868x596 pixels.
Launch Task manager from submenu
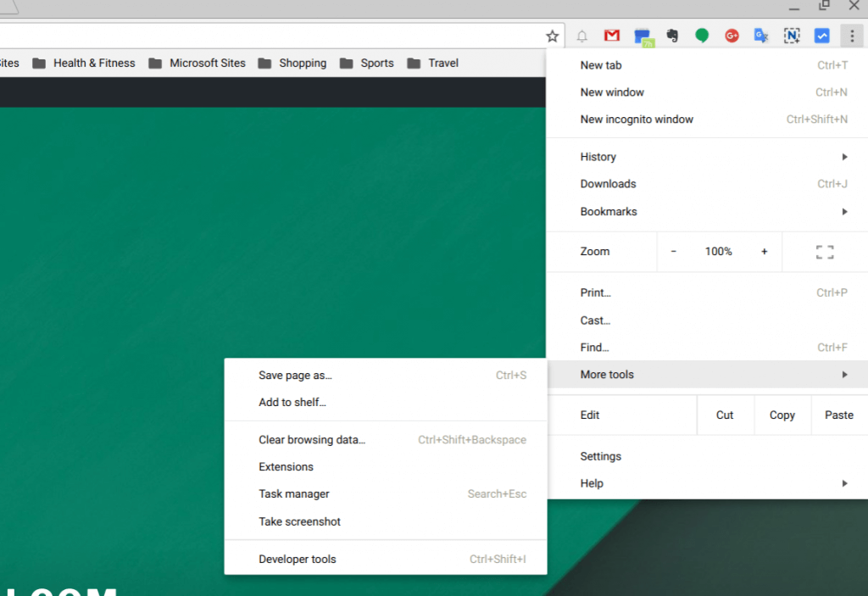(386, 494)
